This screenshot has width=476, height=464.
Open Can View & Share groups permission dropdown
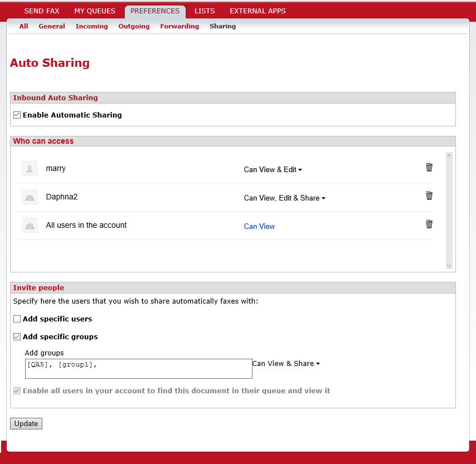point(286,364)
